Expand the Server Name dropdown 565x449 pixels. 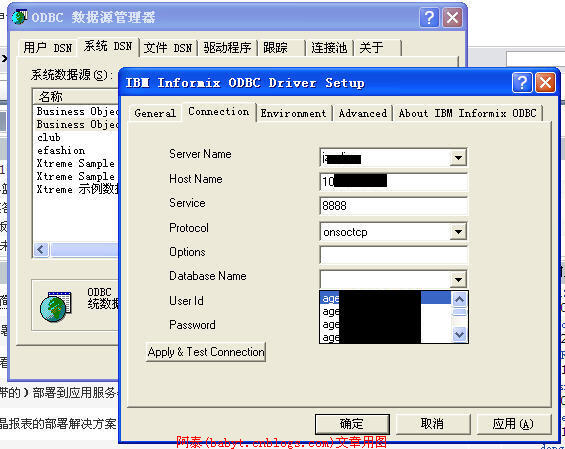[458, 158]
